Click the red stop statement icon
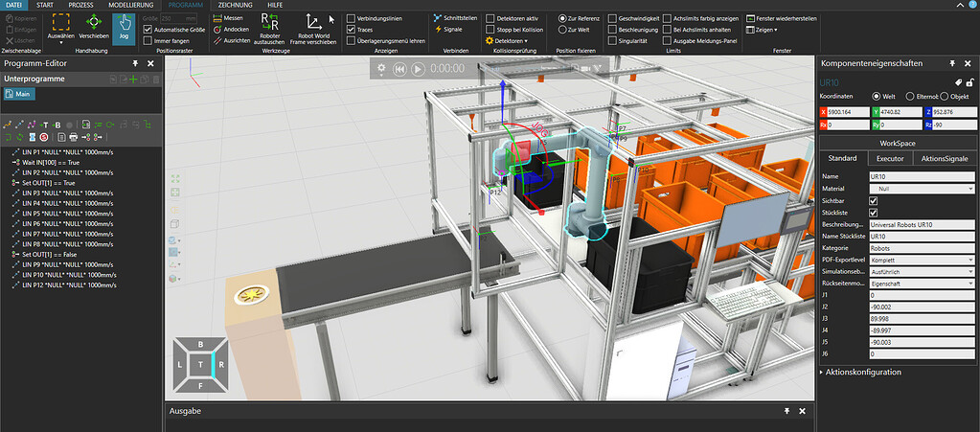The height and width of the screenshot is (432, 980). point(43,137)
